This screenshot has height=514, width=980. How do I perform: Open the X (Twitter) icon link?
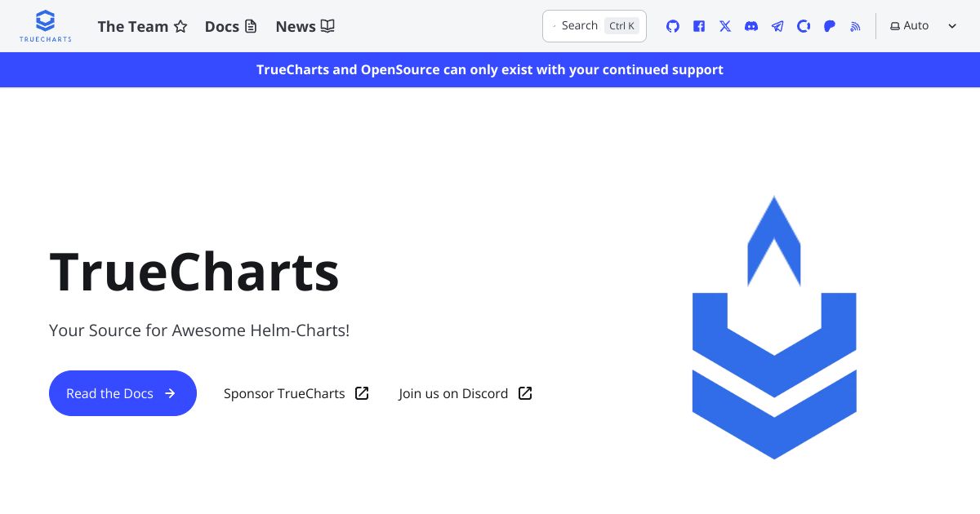725,26
